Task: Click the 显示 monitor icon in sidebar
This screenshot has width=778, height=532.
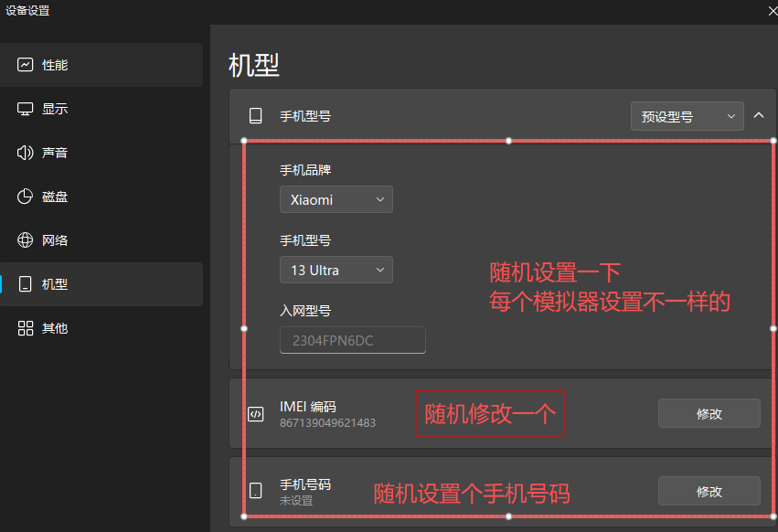Action: pos(26,109)
